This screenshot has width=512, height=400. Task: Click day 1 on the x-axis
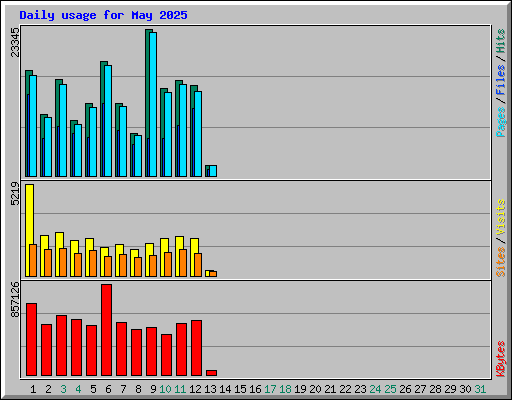pyautogui.click(x=33, y=389)
